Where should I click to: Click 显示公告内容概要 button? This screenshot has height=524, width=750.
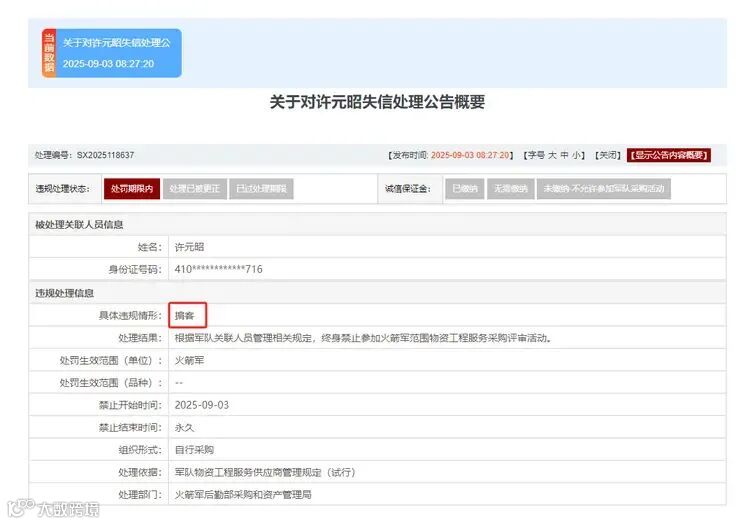tap(669, 155)
